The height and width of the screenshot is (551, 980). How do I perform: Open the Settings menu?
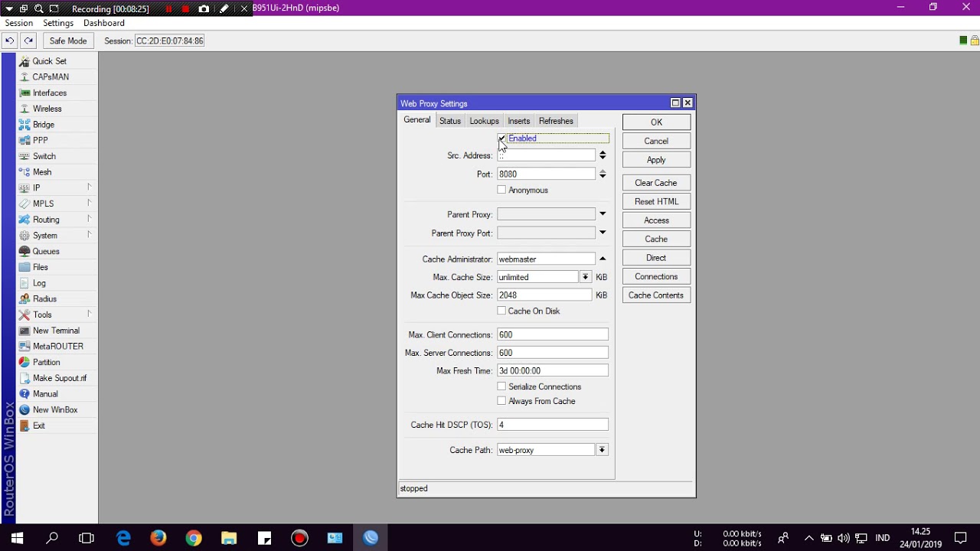58,24
